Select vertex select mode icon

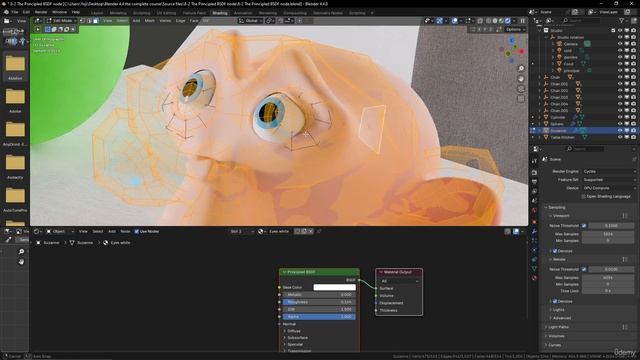click(82, 20)
